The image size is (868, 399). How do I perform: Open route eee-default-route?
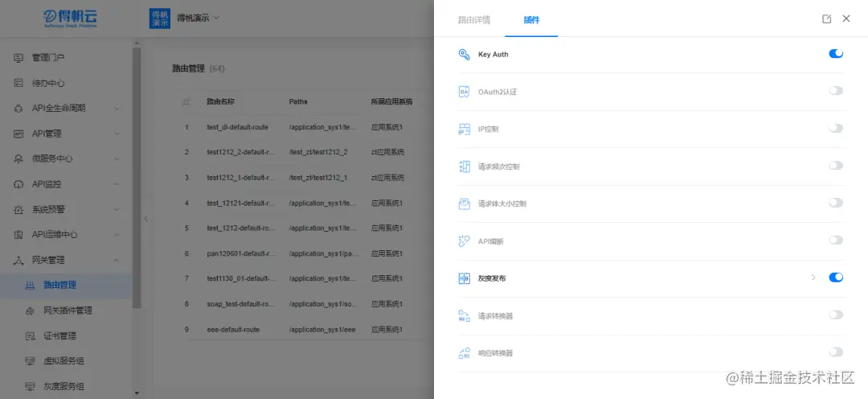(x=233, y=330)
